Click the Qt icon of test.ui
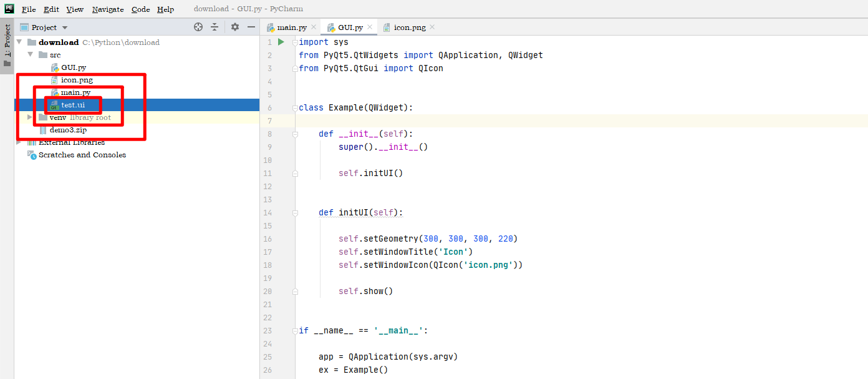Screen dimensions: 868x379 (54, 105)
